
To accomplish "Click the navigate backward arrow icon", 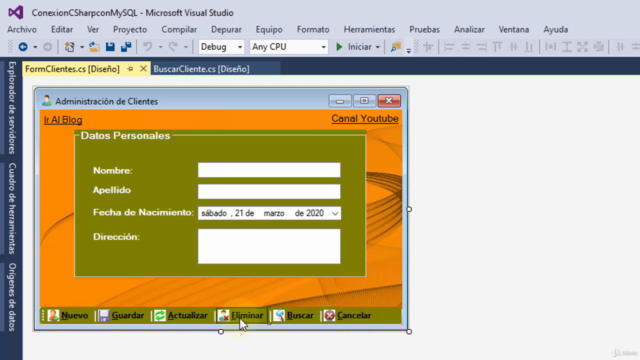I will coord(23,47).
